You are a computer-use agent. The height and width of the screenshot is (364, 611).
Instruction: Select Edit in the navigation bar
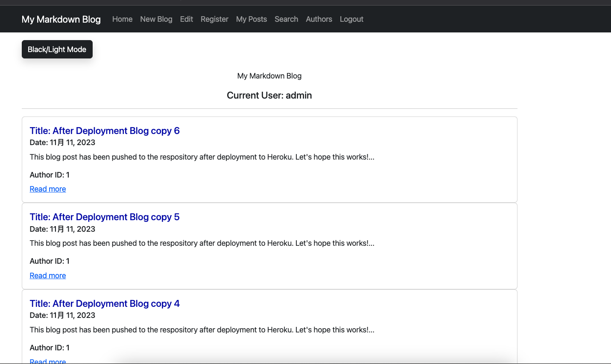[x=187, y=19]
